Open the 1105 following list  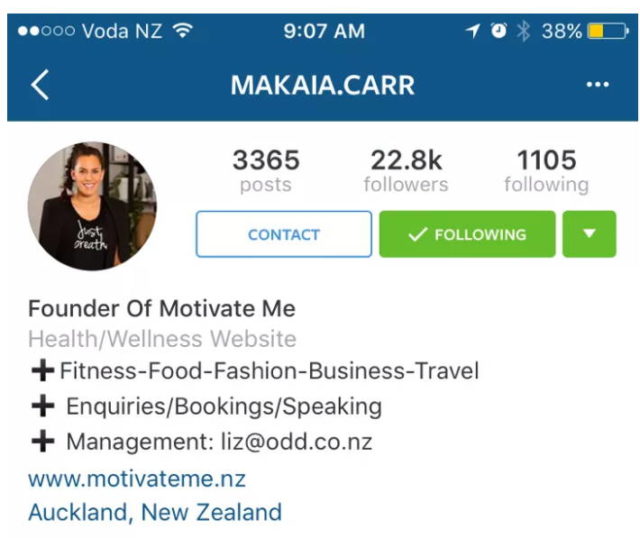click(547, 171)
